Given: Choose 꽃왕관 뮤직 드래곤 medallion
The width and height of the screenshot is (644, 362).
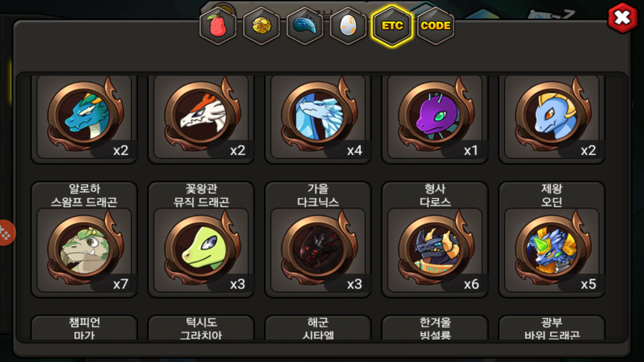Looking at the screenshot, I should pos(201,250).
